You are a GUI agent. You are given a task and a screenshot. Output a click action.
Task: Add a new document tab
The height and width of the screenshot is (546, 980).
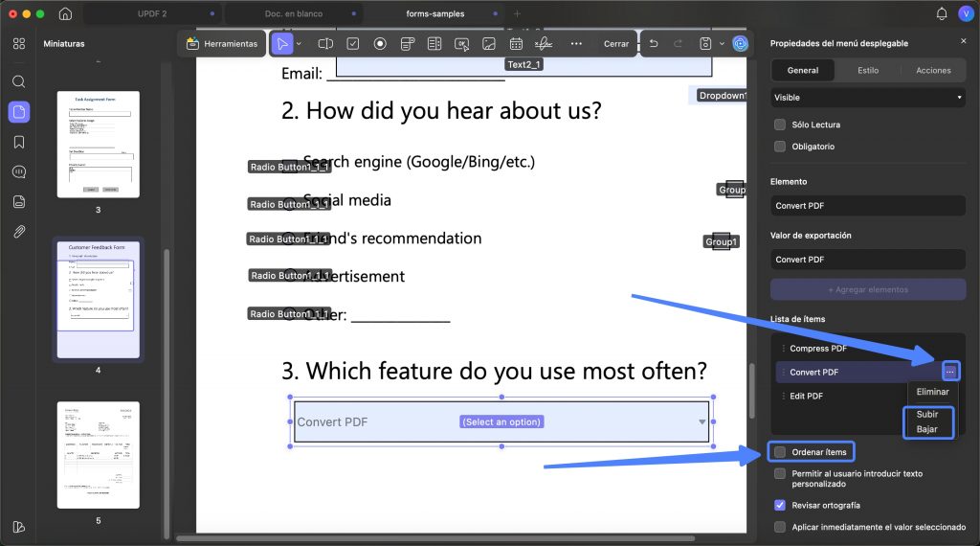[x=517, y=13]
